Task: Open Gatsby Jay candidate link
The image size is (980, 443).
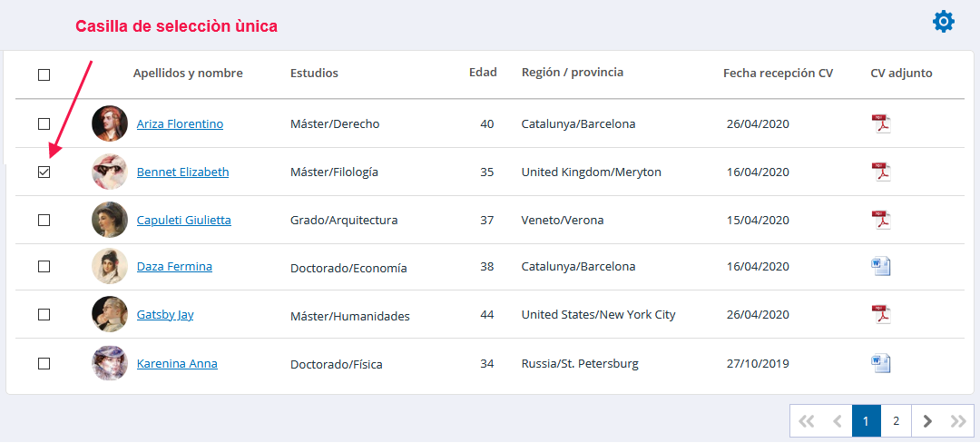Action: coord(165,314)
